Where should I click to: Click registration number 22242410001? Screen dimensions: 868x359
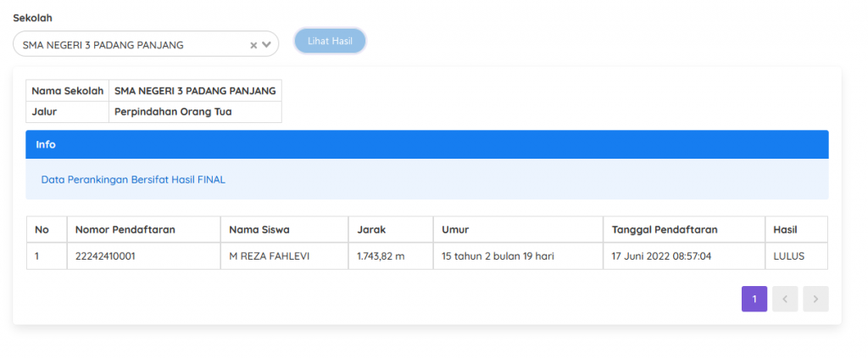pyautogui.click(x=104, y=255)
